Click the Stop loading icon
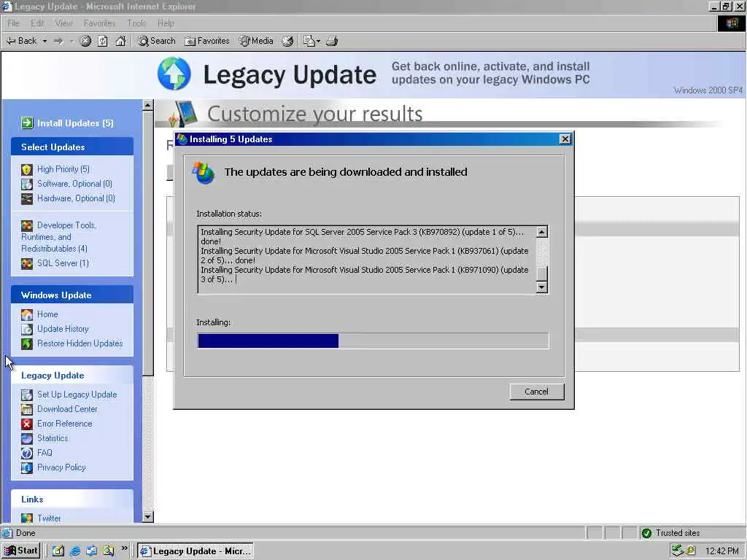 pos(85,42)
